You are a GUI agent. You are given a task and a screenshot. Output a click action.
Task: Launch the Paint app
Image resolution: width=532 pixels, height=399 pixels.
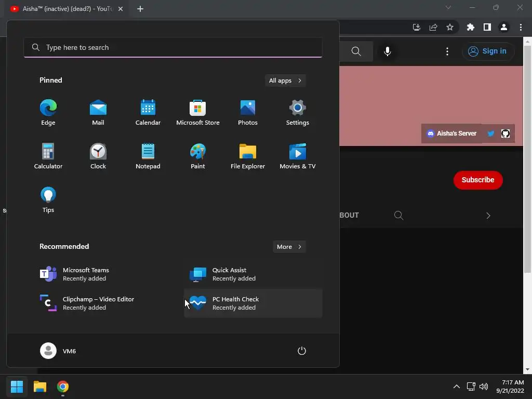(198, 156)
